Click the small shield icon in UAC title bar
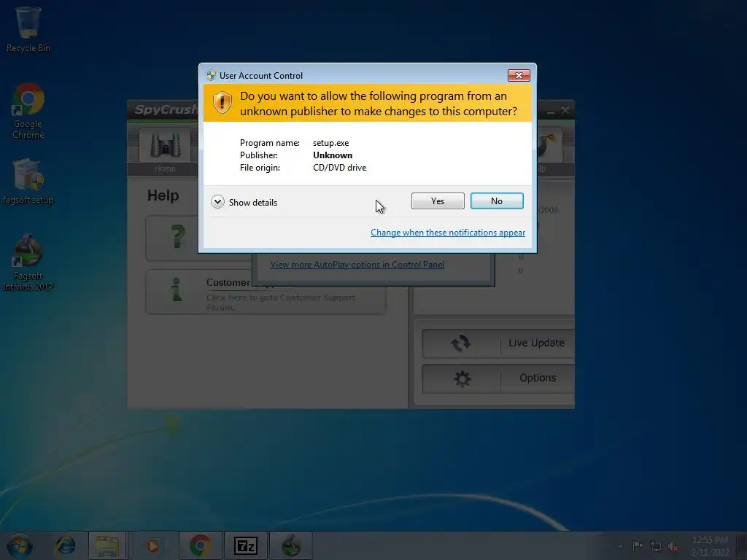The image size is (747, 560). pyautogui.click(x=211, y=75)
